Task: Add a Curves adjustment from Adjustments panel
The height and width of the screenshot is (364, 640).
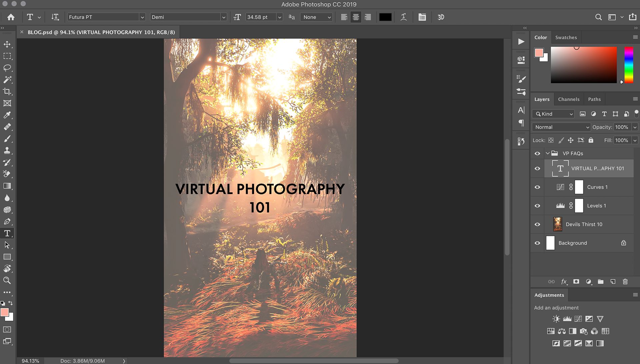Action: [x=578, y=319]
